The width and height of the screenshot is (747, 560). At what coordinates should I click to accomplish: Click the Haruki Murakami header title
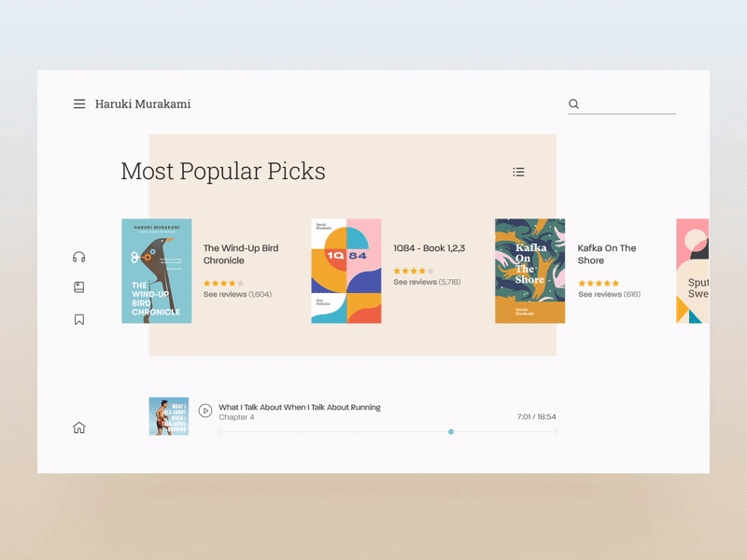[143, 104]
